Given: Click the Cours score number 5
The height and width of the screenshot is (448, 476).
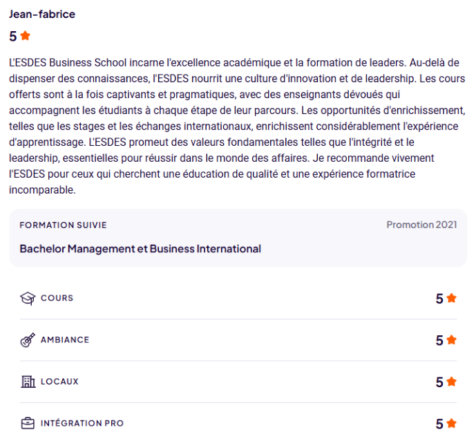Looking at the screenshot, I should (x=439, y=299).
